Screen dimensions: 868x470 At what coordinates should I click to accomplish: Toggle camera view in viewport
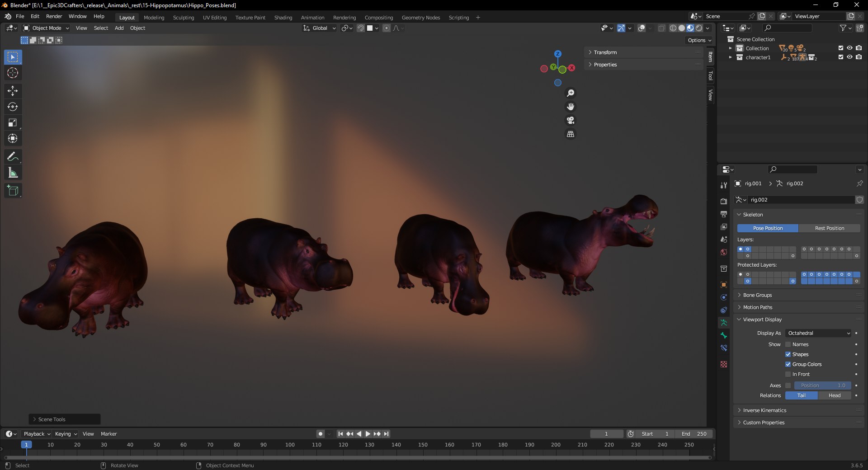[x=571, y=120]
